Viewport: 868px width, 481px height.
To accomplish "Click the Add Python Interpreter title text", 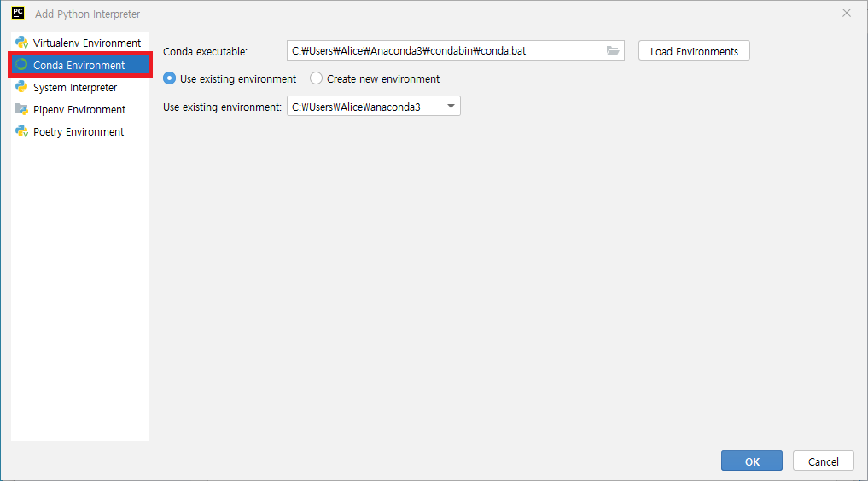I will tap(87, 14).
